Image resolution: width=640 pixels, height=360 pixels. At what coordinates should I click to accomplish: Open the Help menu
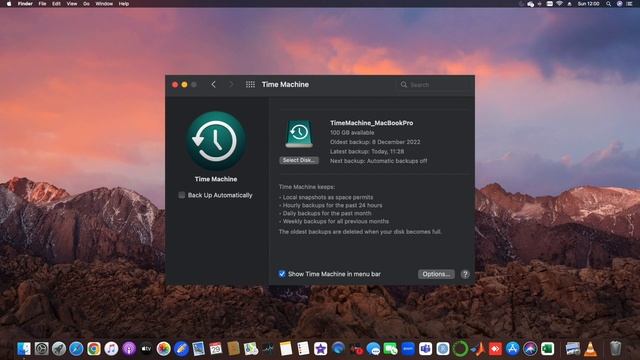[124, 4]
